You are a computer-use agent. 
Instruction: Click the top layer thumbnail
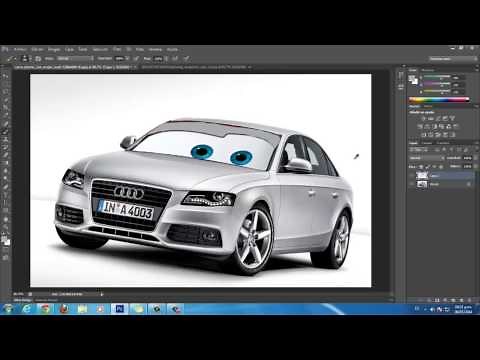click(x=422, y=175)
